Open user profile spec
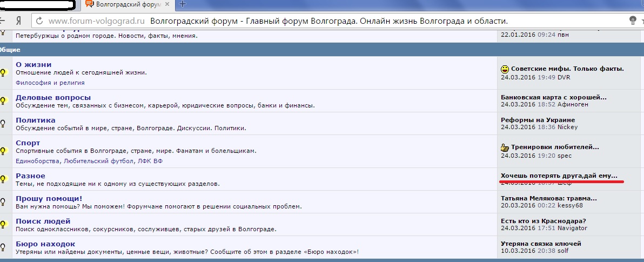 565,156
